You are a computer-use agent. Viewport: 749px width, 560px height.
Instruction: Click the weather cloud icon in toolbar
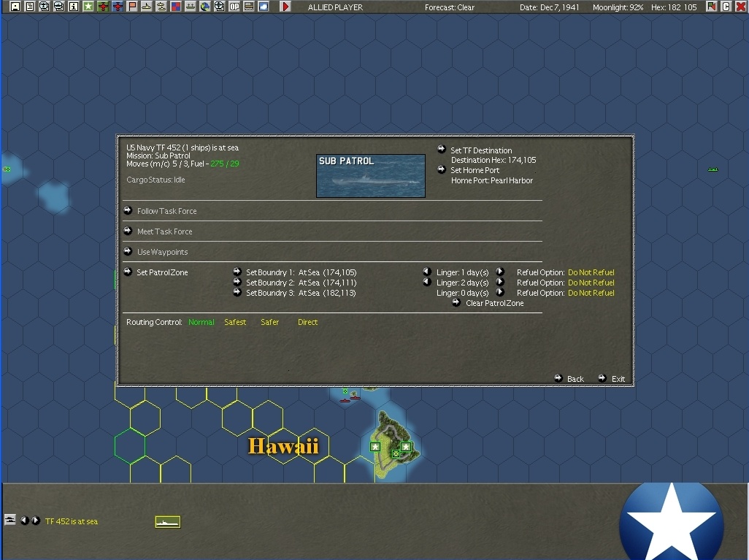point(264,7)
